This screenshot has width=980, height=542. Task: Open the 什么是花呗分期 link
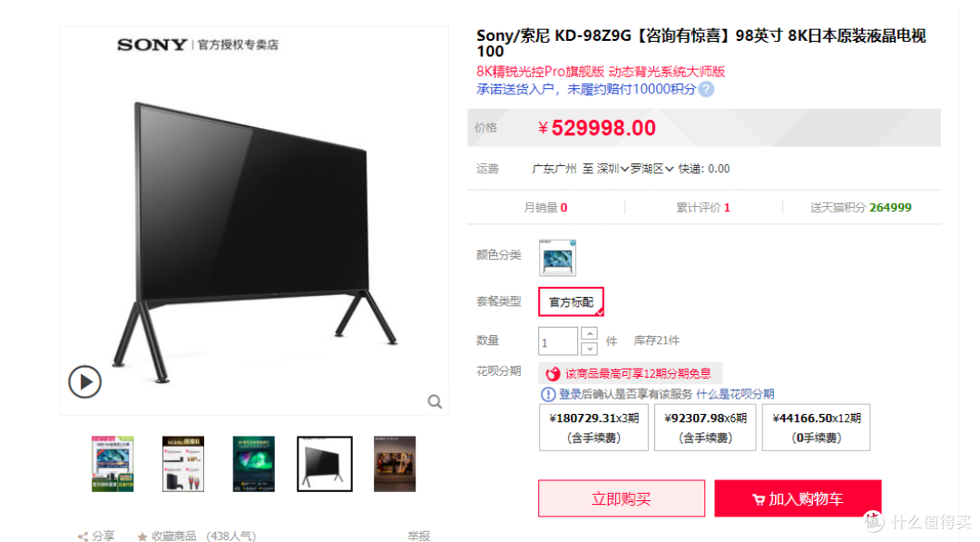click(735, 394)
